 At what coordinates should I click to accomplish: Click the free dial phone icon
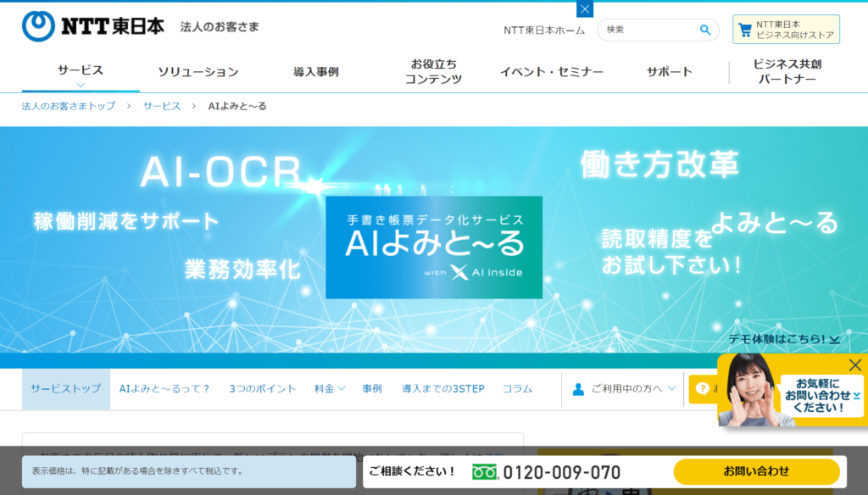pyautogui.click(x=485, y=472)
